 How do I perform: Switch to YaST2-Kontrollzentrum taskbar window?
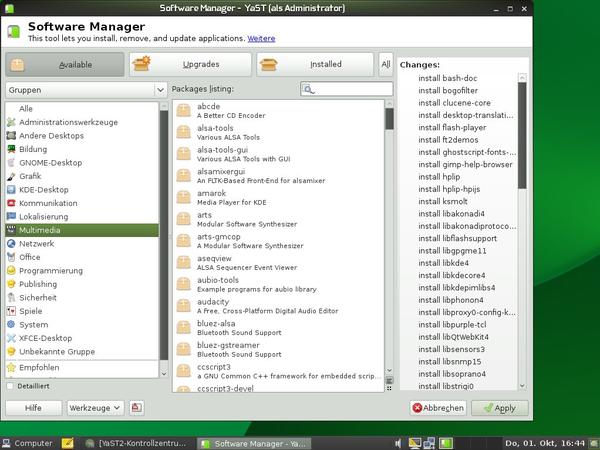[136, 443]
